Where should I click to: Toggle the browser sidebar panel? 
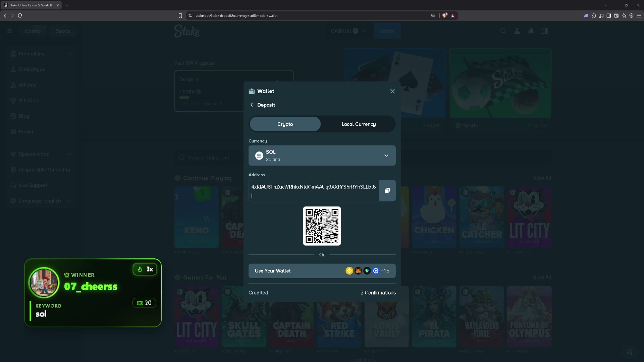tap(609, 15)
